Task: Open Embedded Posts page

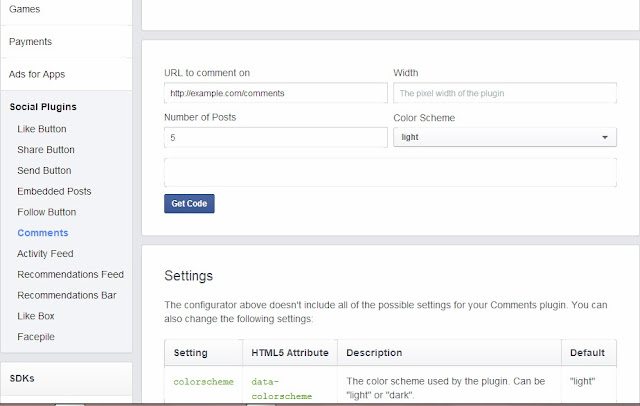Action: tap(54, 191)
